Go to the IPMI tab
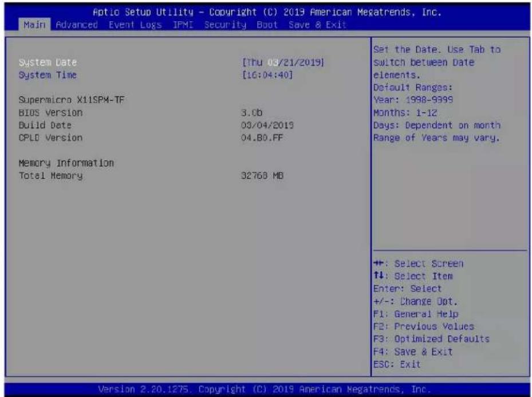Screen dimensions: 532x397 (183, 25)
